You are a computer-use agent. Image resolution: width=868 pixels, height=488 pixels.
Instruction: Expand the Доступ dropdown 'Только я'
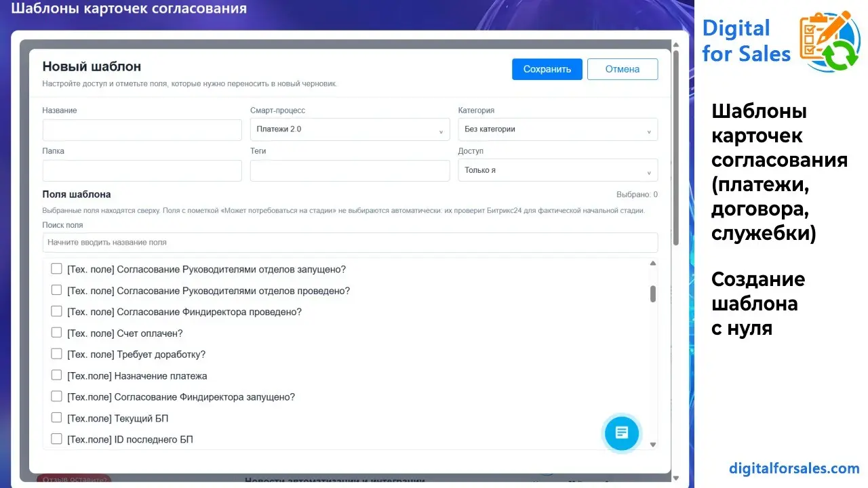558,170
